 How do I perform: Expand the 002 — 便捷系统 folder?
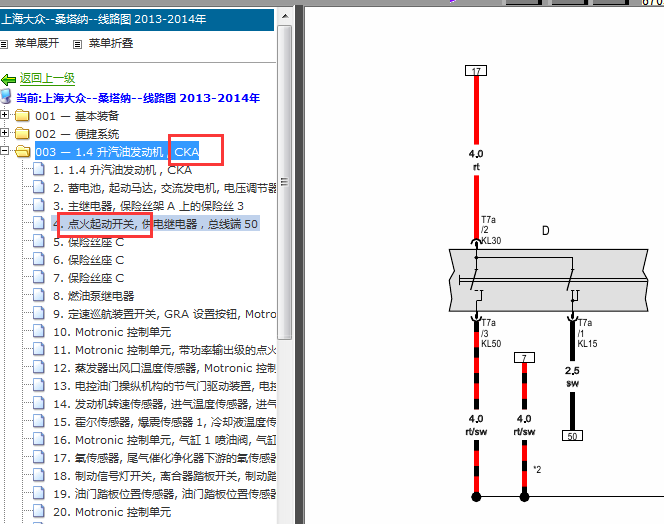4,133
